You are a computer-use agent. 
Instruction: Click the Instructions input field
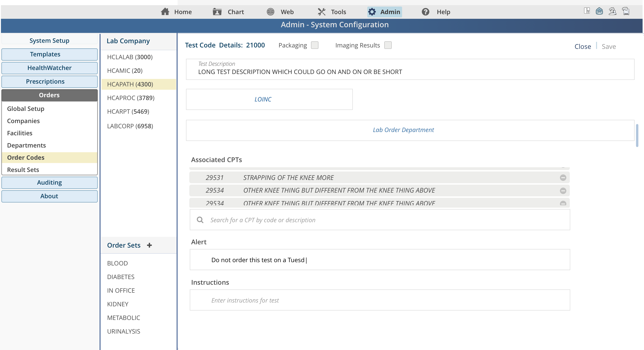click(380, 300)
